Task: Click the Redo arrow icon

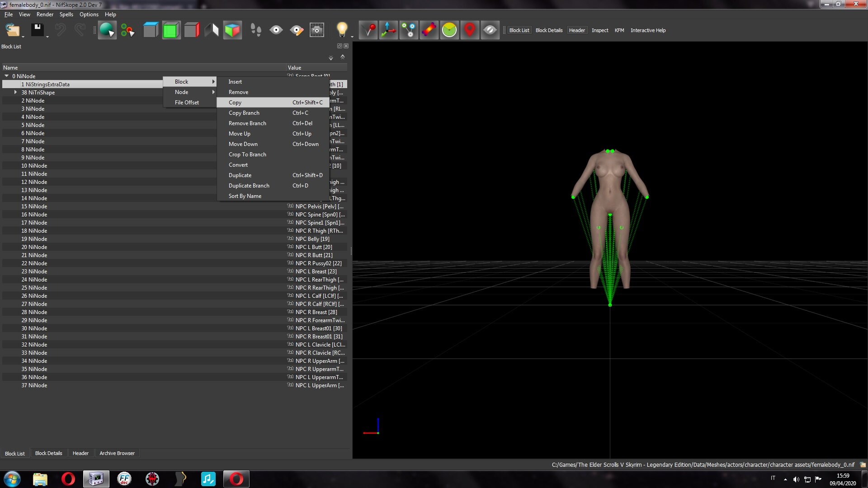Action: [80, 30]
